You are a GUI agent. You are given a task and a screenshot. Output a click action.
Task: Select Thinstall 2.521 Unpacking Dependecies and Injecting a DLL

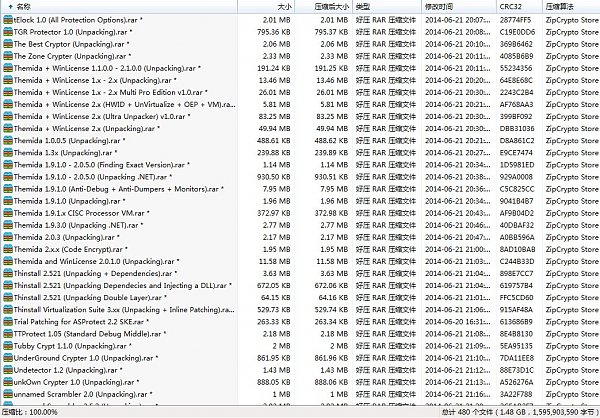click(x=122, y=286)
